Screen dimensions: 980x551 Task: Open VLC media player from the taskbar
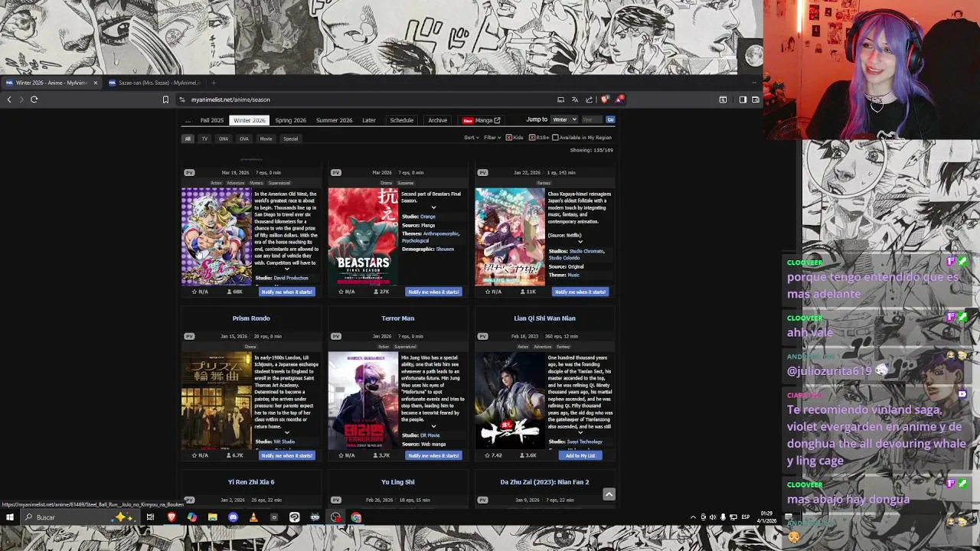tap(253, 517)
